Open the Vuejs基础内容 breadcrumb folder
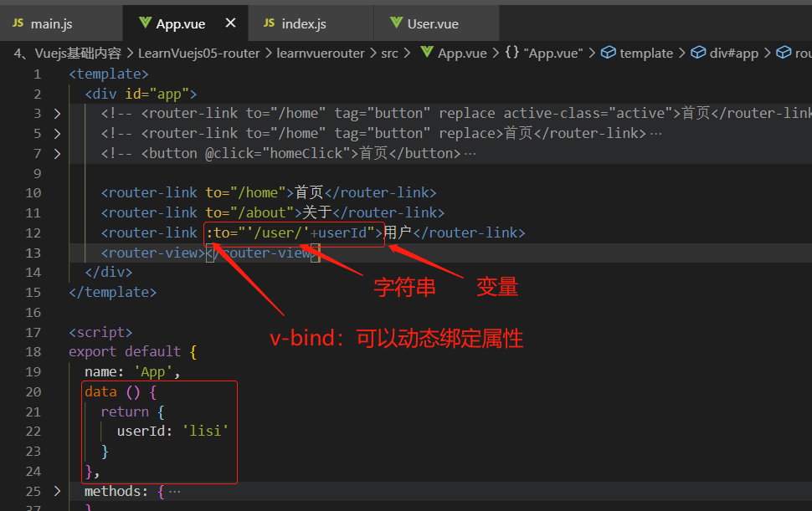This screenshot has height=511, width=812. pyautogui.click(x=78, y=54)
